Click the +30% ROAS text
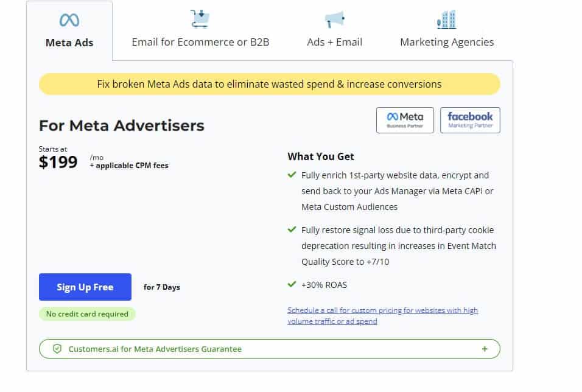Screen dimensions: 582x392 [x=324, y=285]
